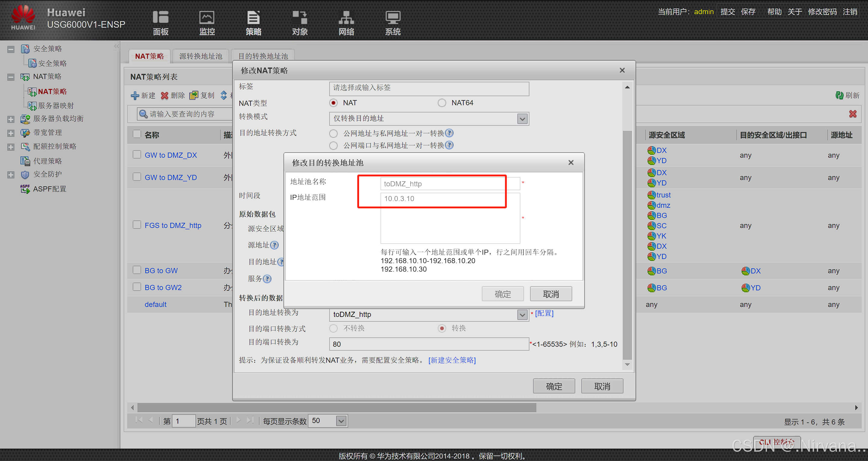Open the 监控 monitoring icon

[207, 17]
